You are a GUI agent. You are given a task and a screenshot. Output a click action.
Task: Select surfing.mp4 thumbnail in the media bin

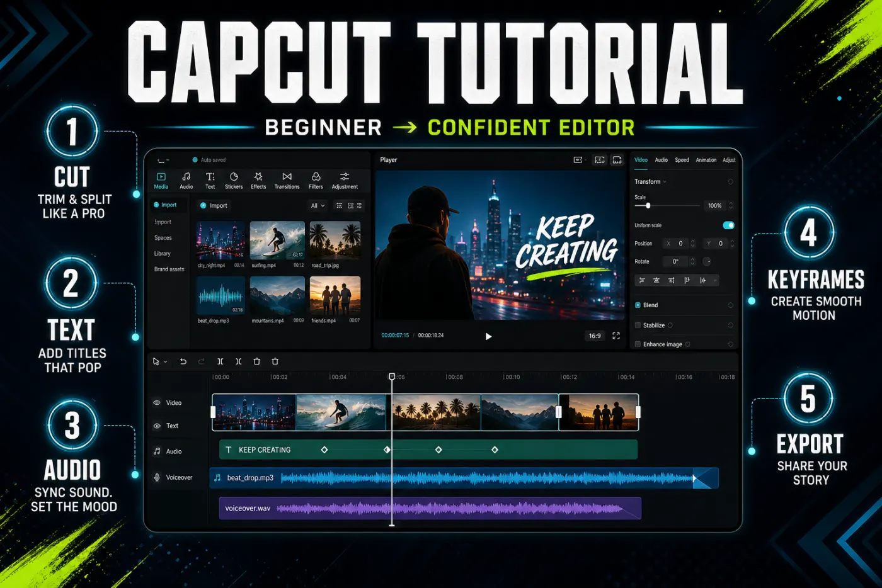(277, 240)
